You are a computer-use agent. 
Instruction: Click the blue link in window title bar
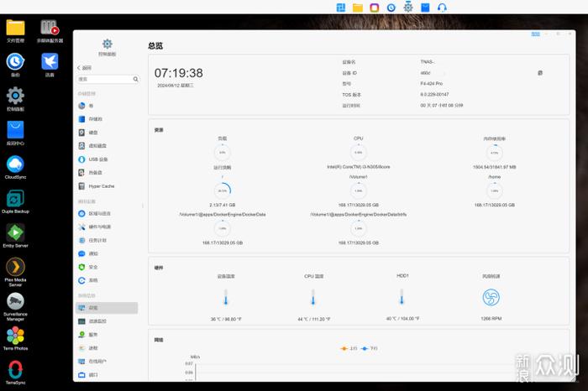click(536, 34)
